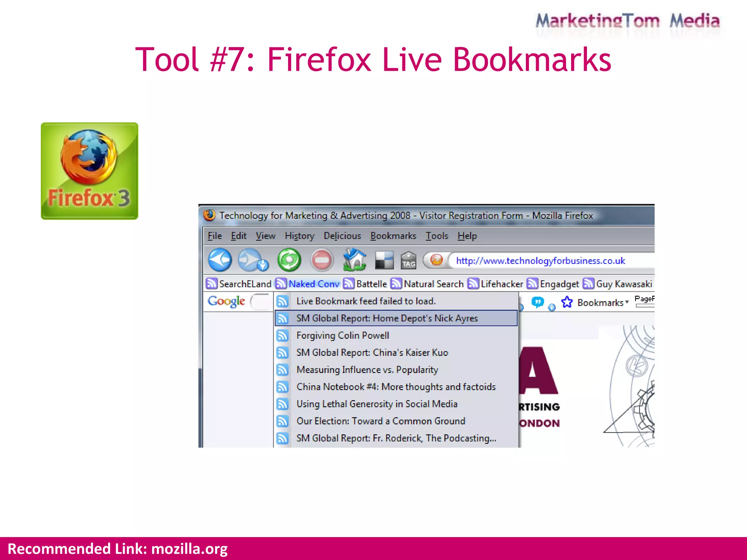Open the Delicious menu

pos(342,236)
